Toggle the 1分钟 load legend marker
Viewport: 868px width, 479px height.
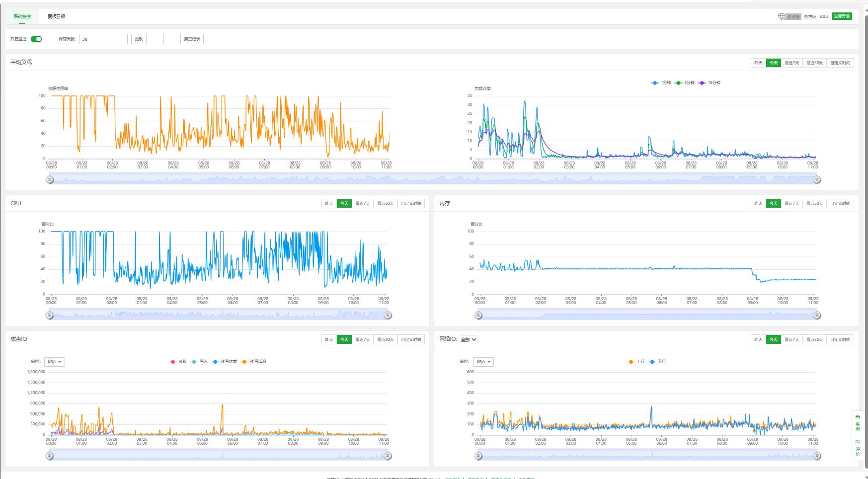tap(655, 83)
